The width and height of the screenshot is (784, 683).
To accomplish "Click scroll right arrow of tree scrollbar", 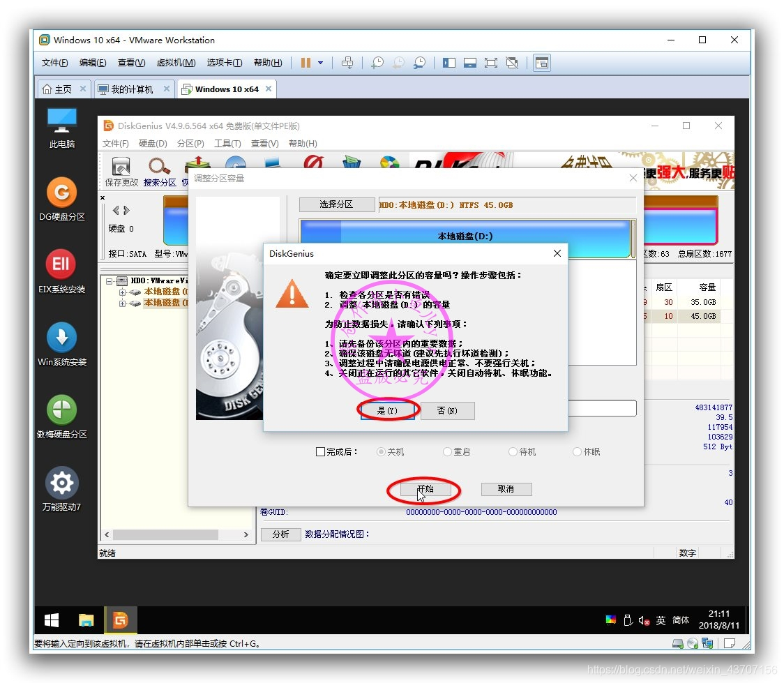I will pos(246,535).
